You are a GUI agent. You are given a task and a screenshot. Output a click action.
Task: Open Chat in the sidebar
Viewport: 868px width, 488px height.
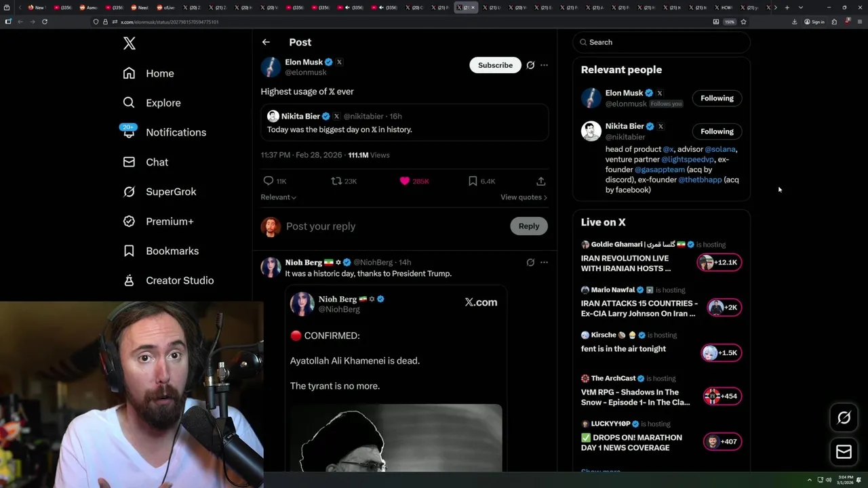click(x=145, y=162)
